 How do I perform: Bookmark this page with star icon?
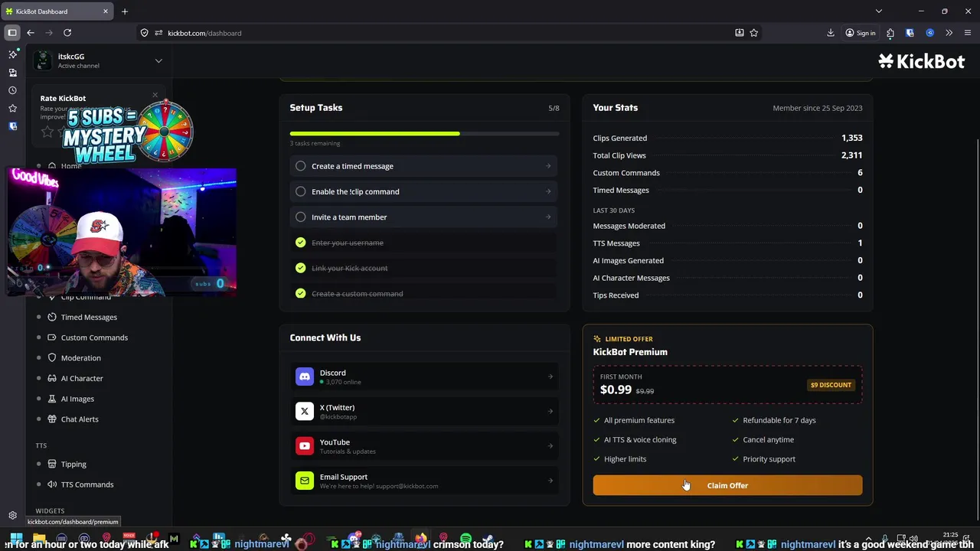754,33
